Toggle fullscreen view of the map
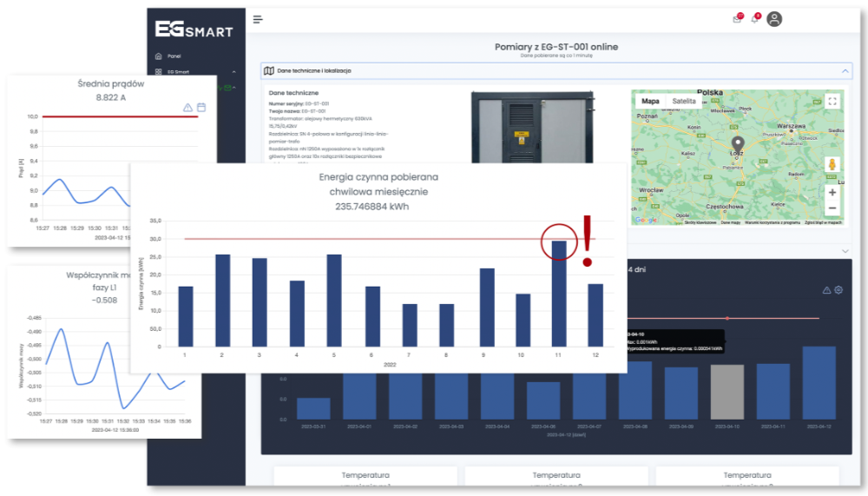 832,101
